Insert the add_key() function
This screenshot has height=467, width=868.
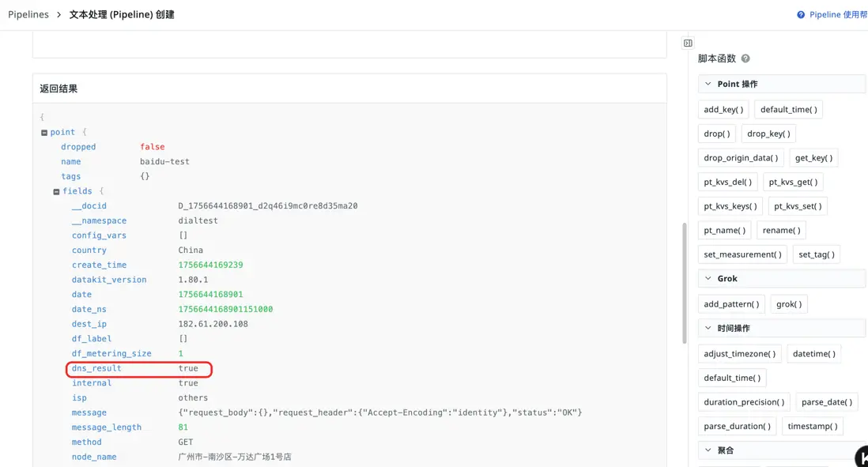click(723, 110)
